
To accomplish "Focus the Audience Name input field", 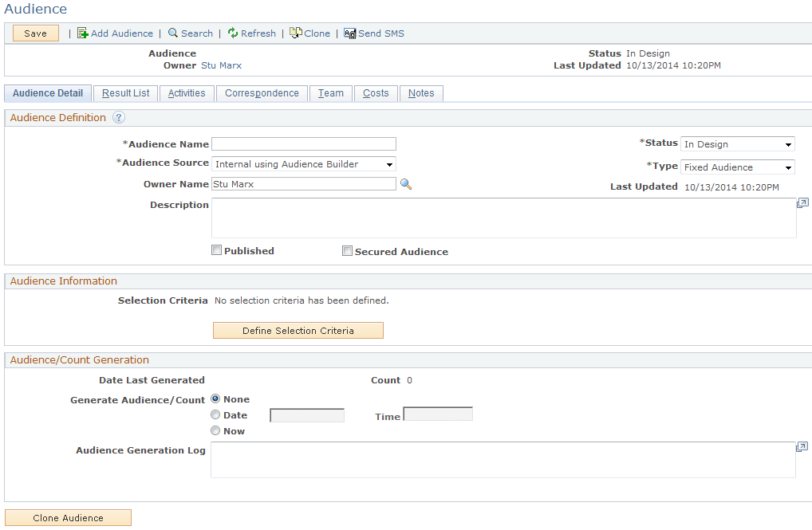I will (x=304, y=144).
